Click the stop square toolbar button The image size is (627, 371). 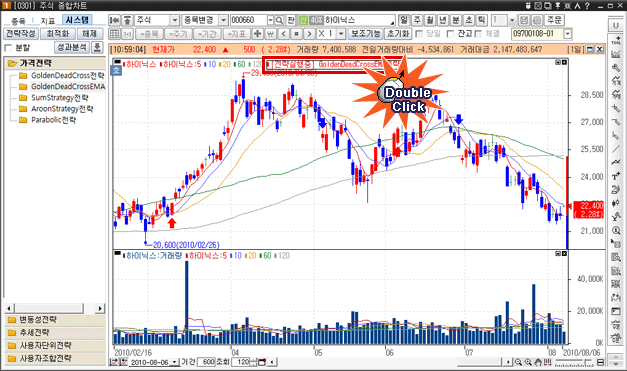[296, 34]
